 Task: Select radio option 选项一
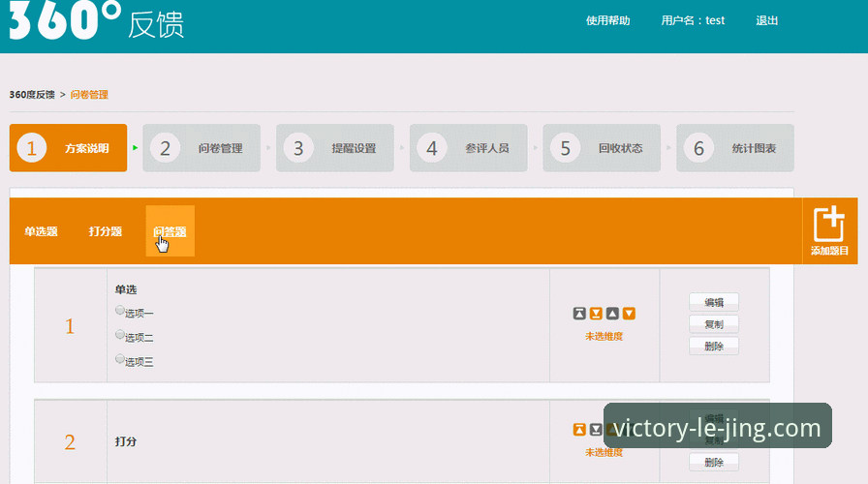tap(119, 310)
